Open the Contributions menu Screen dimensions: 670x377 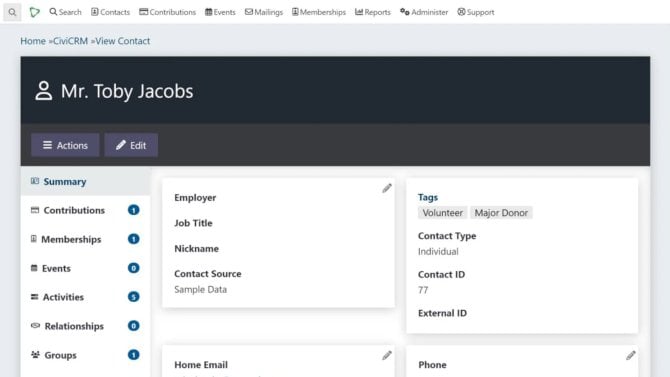point(168,12)
